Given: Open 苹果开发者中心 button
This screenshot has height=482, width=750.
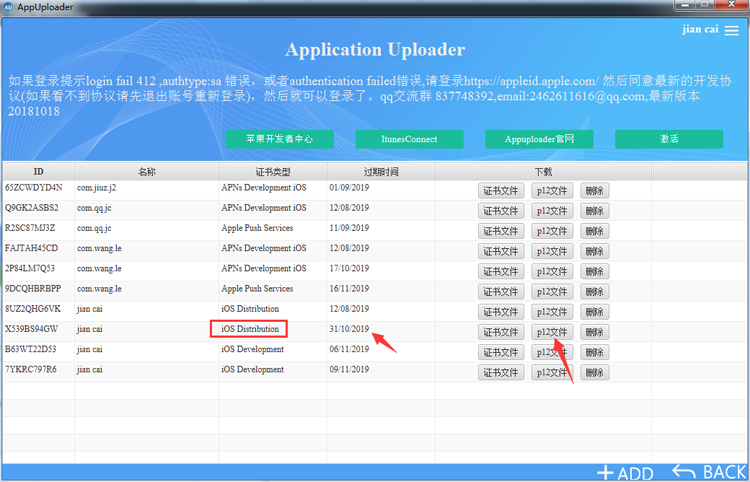Looking at the screenshot, I should pyautogui.click(x=280, y=139).
